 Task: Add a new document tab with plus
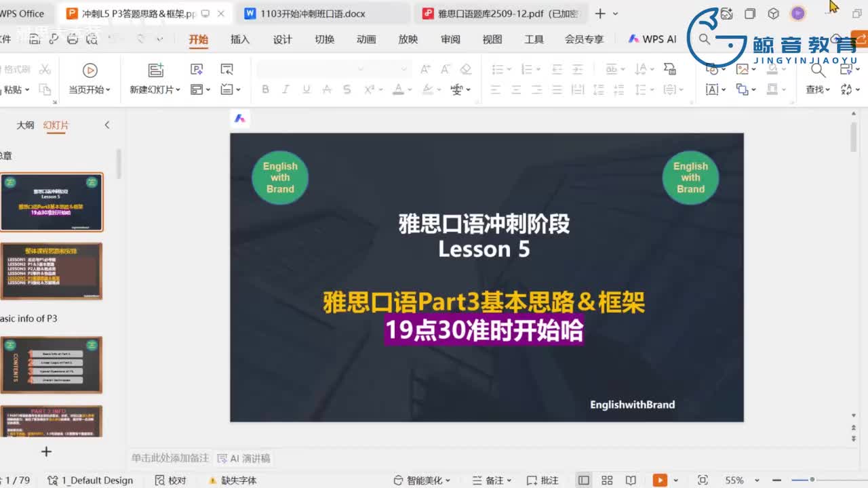click(x=600, y=14)
